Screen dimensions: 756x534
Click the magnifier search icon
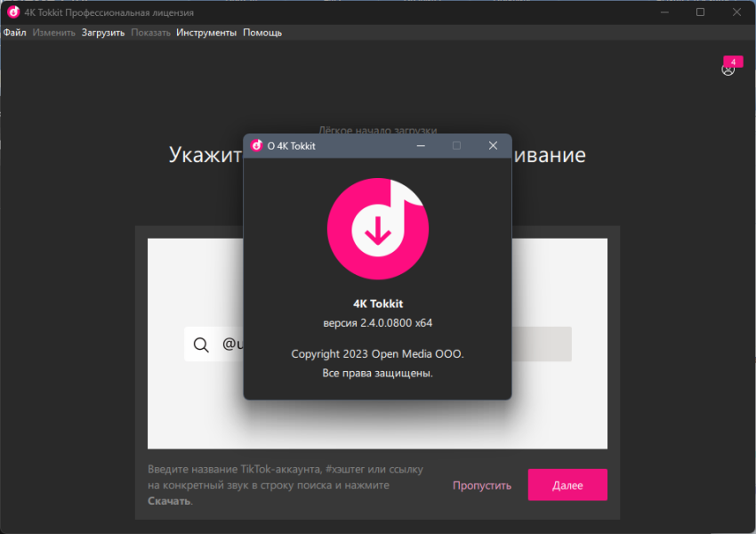pyautogui.click(x=201, y=344)
